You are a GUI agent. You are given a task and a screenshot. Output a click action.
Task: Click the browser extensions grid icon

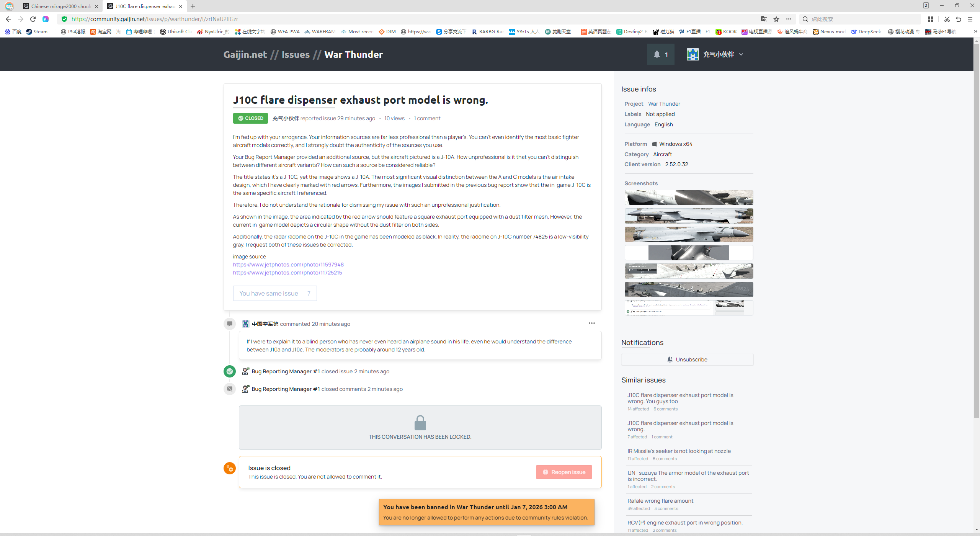(931, 19)
